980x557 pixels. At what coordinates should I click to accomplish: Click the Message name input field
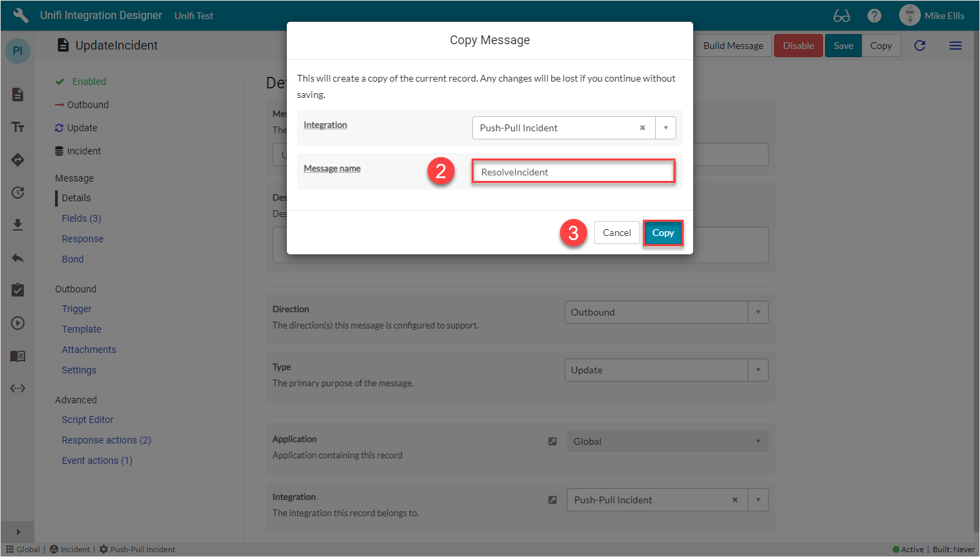click(573, 172)
